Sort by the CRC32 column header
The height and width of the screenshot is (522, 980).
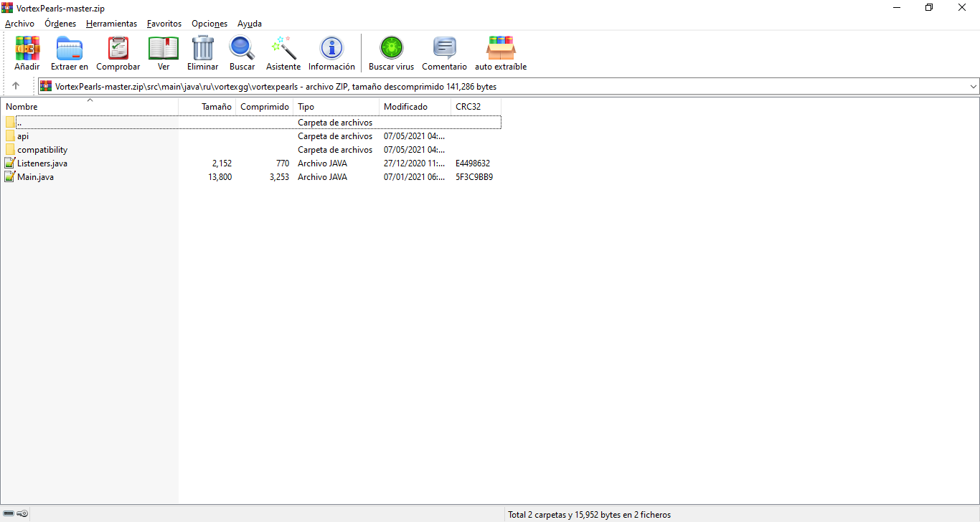pos(476,107)
